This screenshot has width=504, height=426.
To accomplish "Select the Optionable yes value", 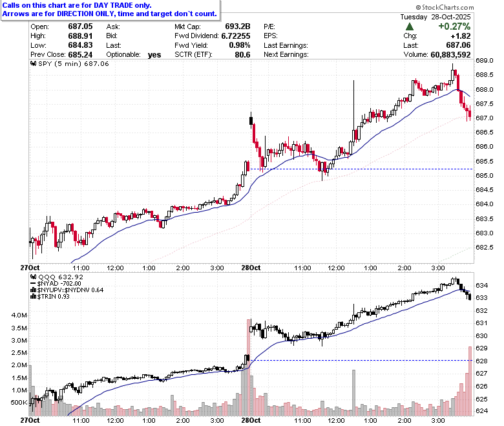I will point(154,55).
